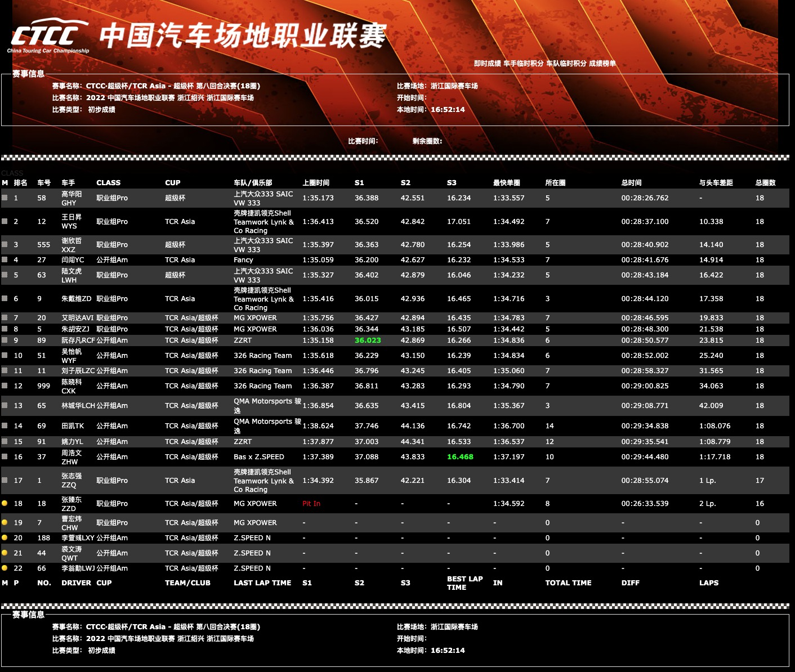Click gray status marker for 田凯TK row

coord(5,426)
